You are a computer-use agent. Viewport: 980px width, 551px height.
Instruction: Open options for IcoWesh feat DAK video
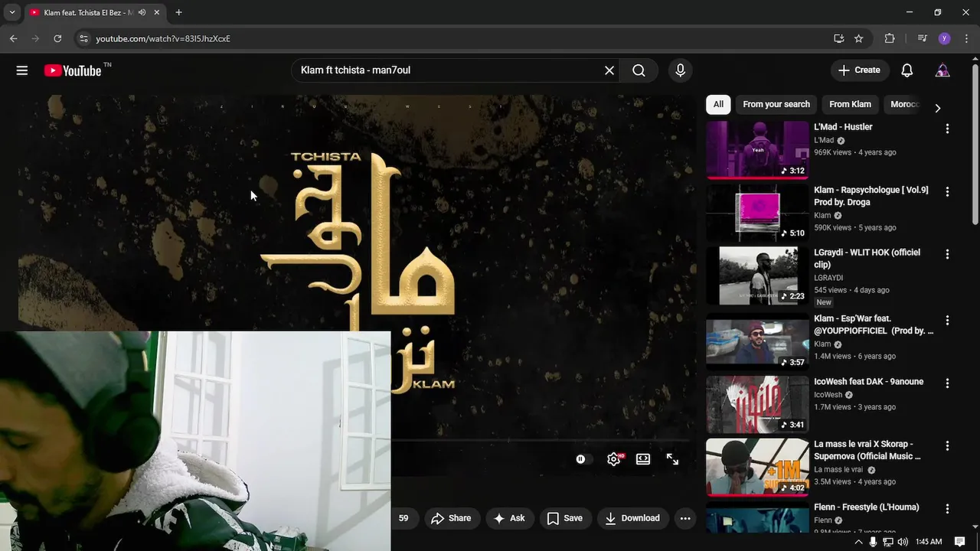coord(947,383)
